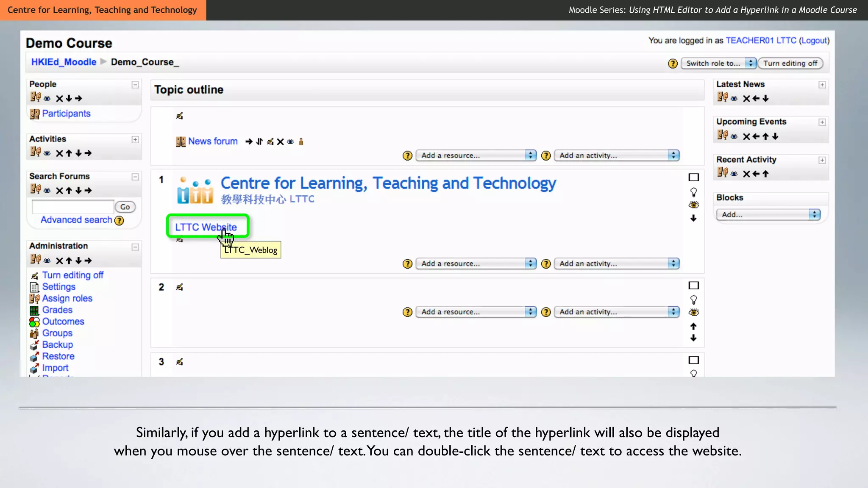Image resolution: width=868 pixels, height=488 pixels.
Task: Highlight topic 2 with the lightbulb icon
Action: click(693, 300)
